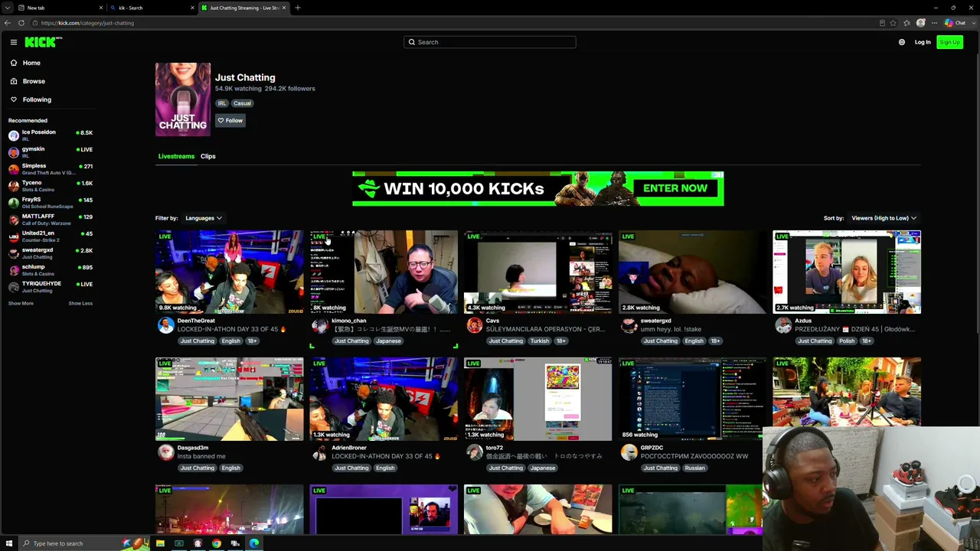This screenshot has width=980, height=551.
Task: Open Google Chrome from the taskbar
Action: tap(217, 543)
